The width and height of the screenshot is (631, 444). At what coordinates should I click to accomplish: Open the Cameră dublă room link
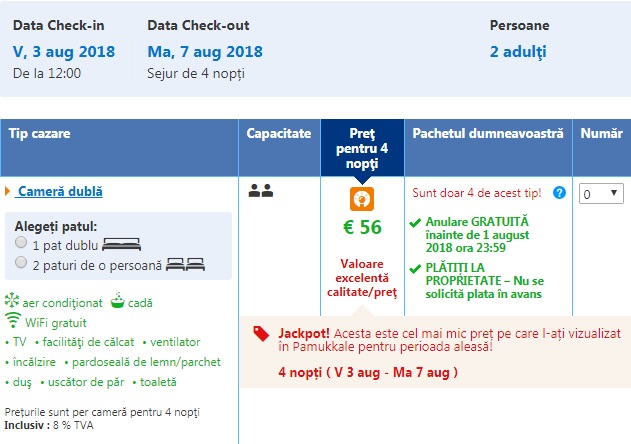click(59, 191)
